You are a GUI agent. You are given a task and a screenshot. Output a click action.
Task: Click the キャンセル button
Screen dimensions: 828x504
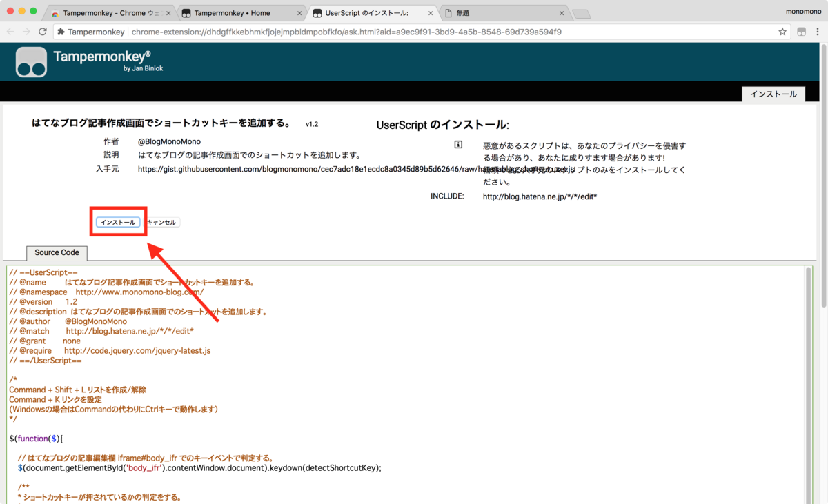(x=161, y=223)
